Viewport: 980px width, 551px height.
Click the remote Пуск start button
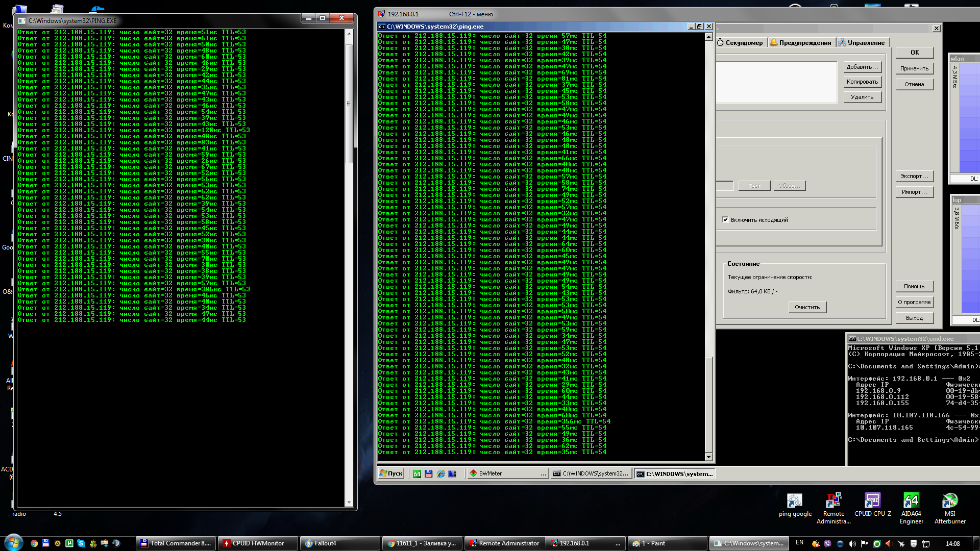coord(391,474)
